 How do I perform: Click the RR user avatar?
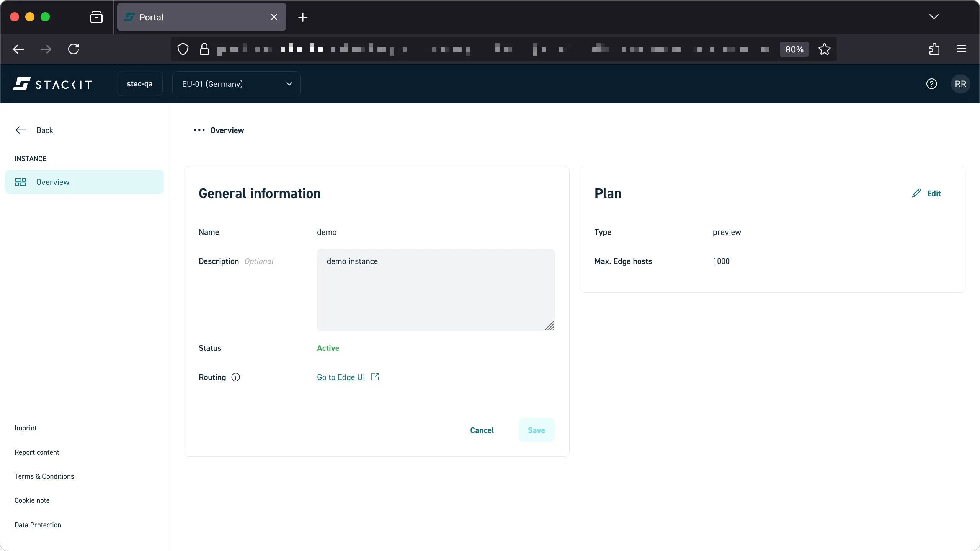[960, 84]
